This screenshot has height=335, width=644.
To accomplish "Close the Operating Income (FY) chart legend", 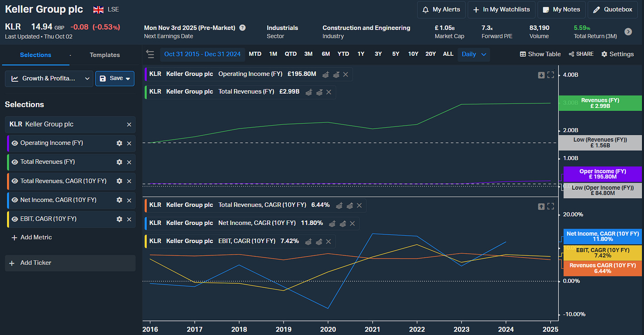I will [345, 74].
